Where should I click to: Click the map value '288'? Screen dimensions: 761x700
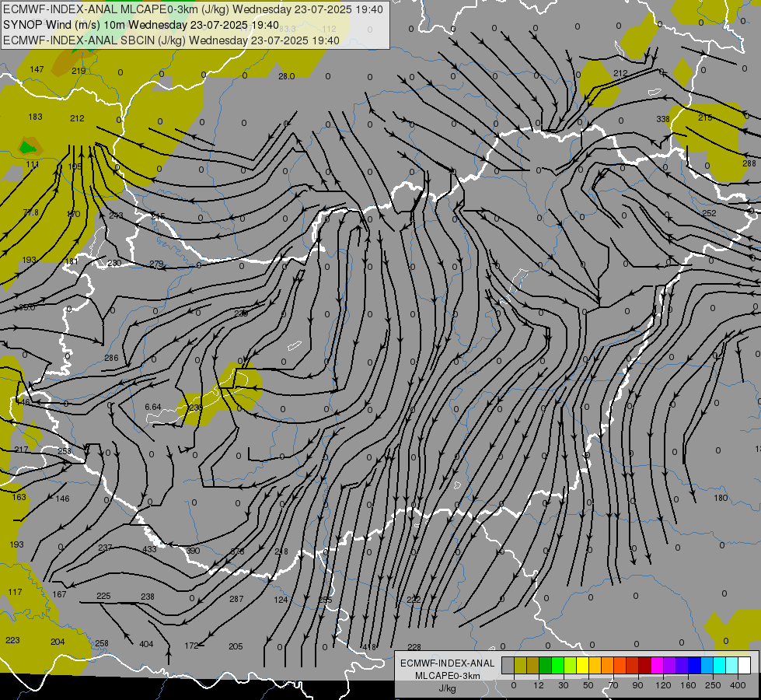coord(749,163)
